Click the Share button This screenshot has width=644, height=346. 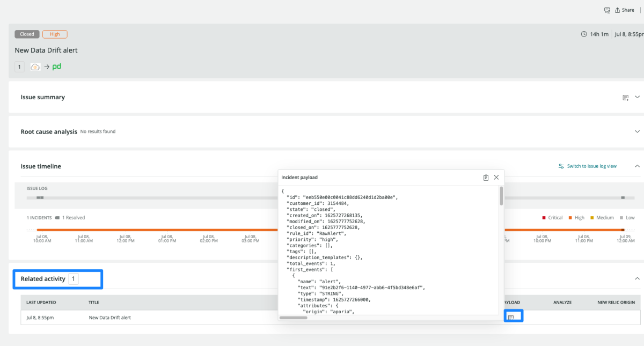pyautogui.click(x=625, y=10)
